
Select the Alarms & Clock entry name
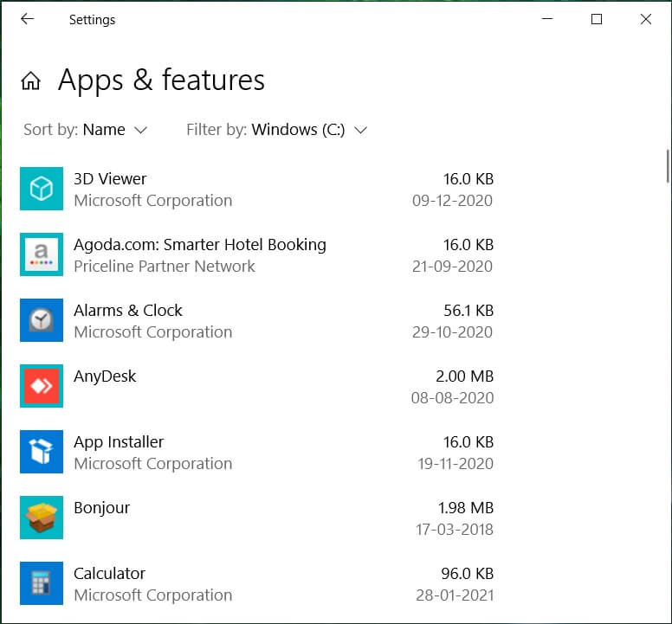[128, 311]
